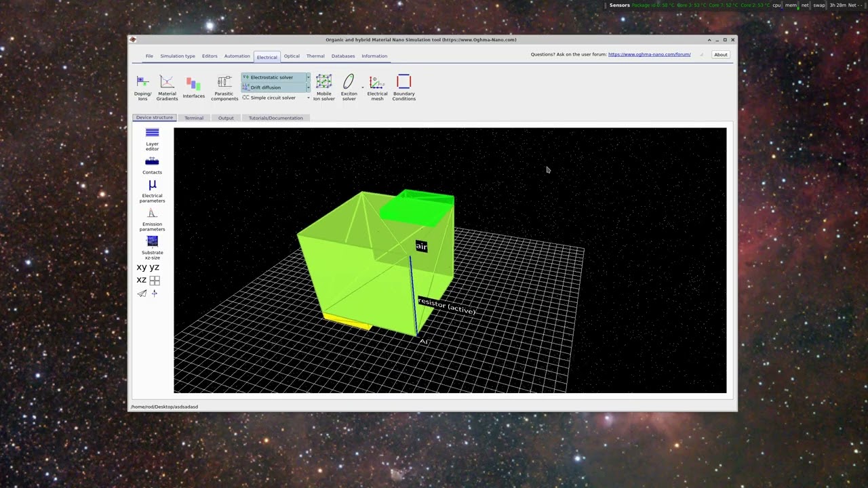The width and height of the screenshot is (868, 488).
Task: Select the Electrical ribbon tab
Action: (267, 57)
